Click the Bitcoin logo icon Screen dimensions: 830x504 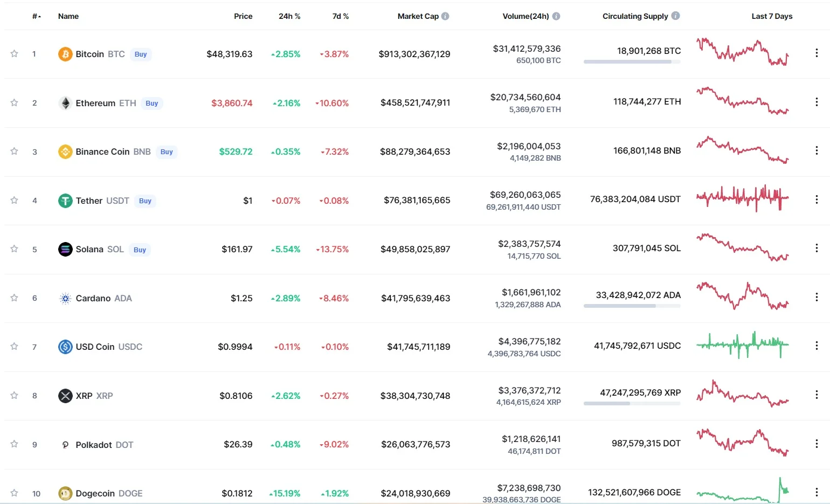click(65, 54)
